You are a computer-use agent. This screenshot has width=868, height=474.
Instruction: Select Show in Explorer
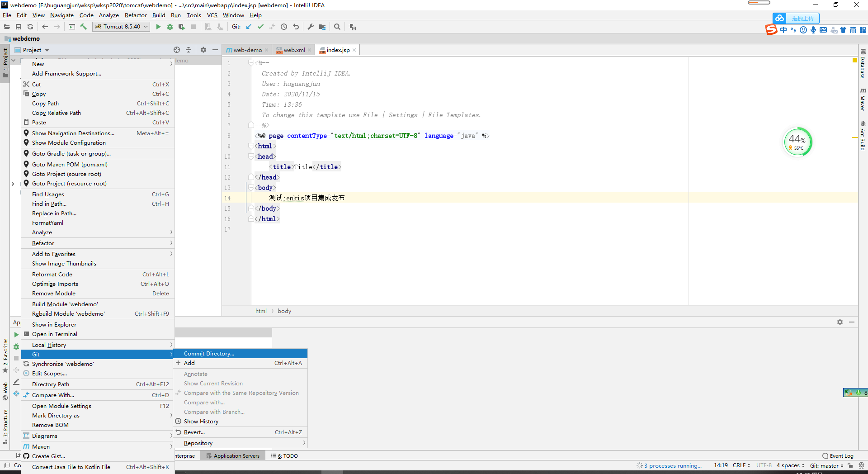[98, 324]
